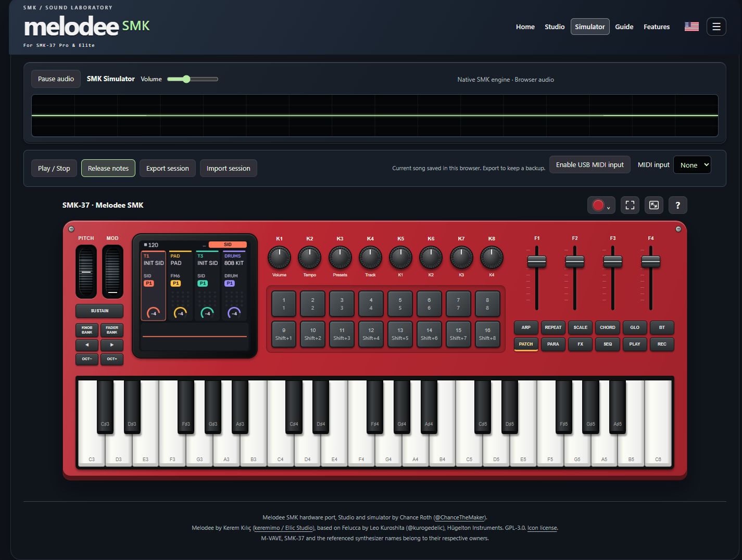Screen dimensions: 742x560
Task: Open the @ChanceTheMaker link
Action: pyautogui.click(x=460, y=517)
